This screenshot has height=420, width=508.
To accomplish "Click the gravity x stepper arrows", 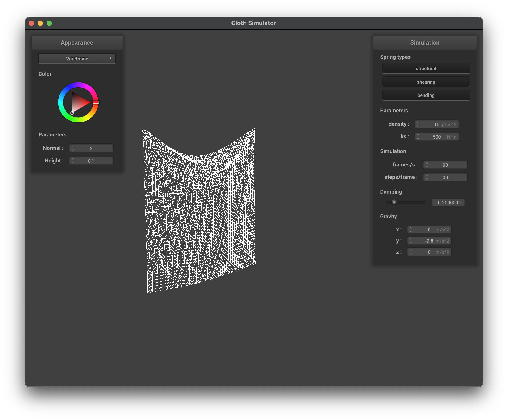I will [411, 230].
